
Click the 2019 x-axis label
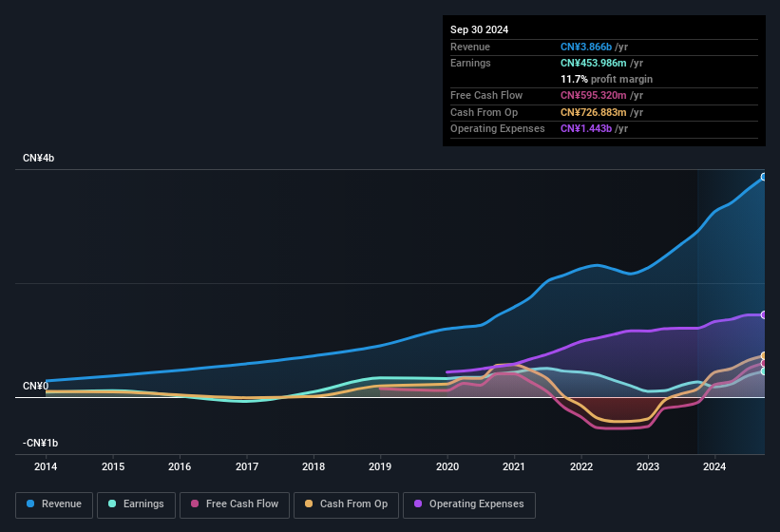[x=380, y=466]
